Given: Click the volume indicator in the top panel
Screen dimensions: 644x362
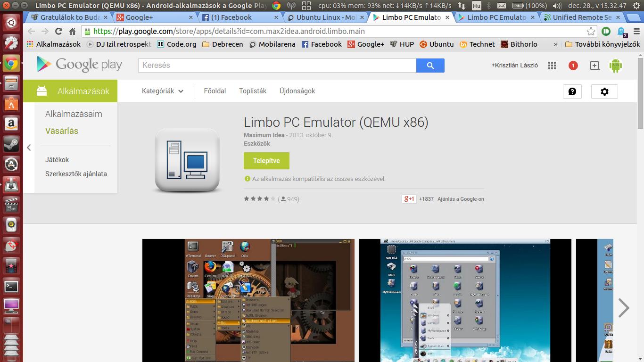Looking at the screenshot, I should 556,6.
